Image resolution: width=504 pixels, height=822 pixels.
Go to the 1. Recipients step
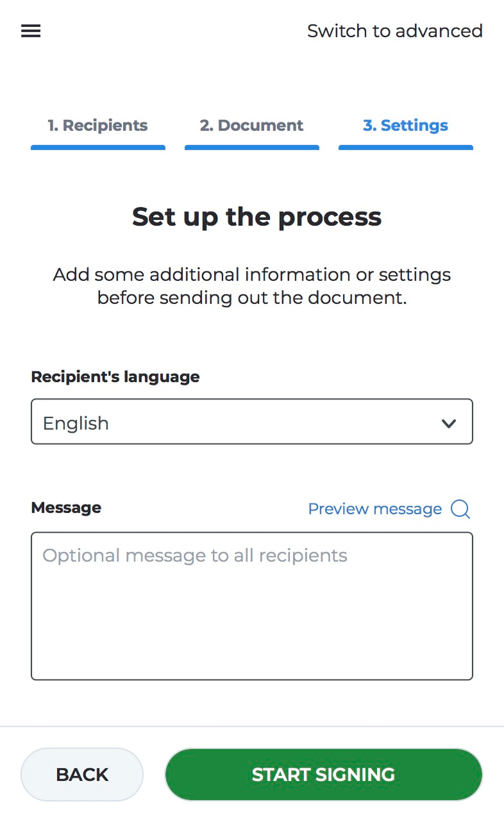97,126
